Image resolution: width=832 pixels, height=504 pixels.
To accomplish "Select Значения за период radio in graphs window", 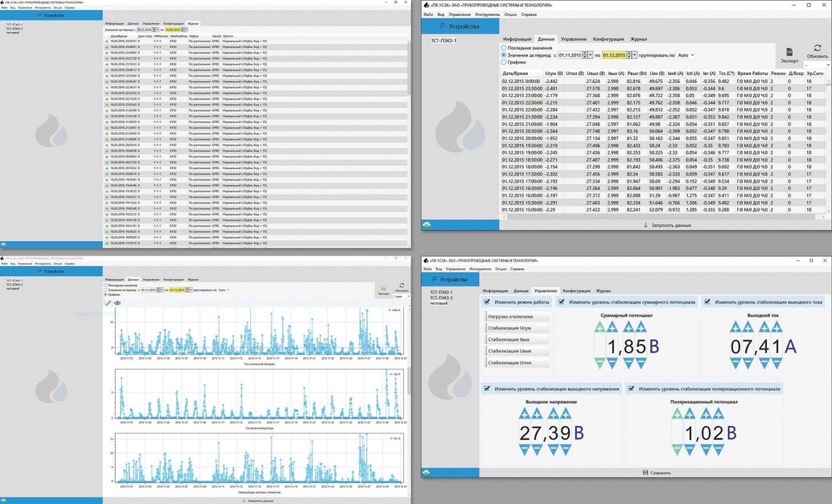I will point(106,289).
